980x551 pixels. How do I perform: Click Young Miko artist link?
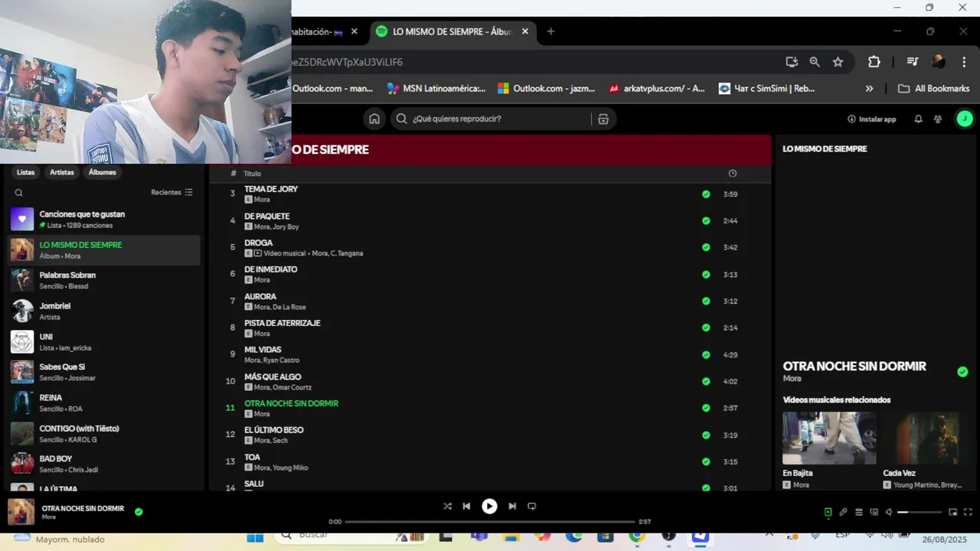tap(291, 468)
